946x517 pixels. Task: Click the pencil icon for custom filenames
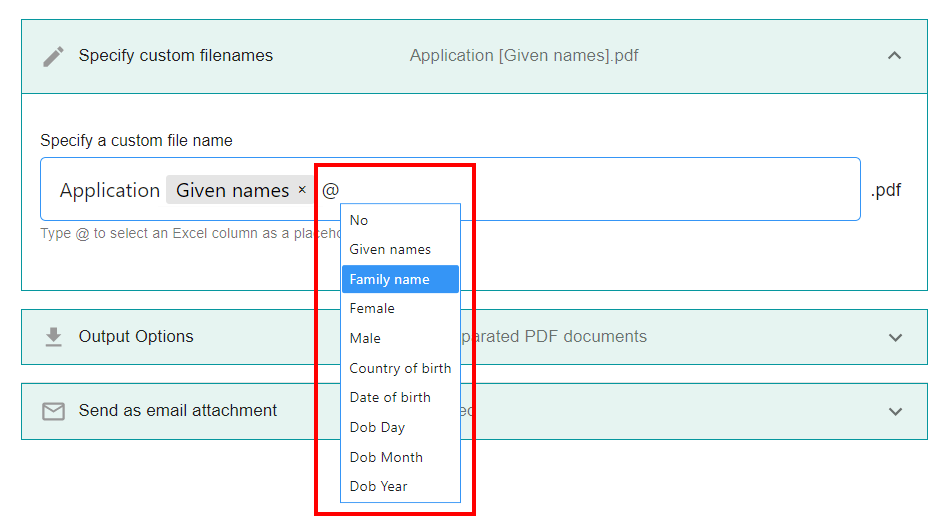(53, 56)
